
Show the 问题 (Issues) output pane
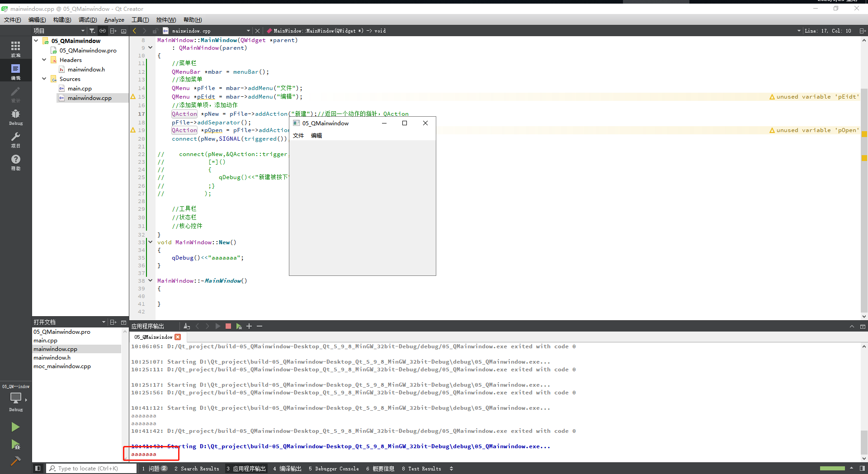click(154, 469)
